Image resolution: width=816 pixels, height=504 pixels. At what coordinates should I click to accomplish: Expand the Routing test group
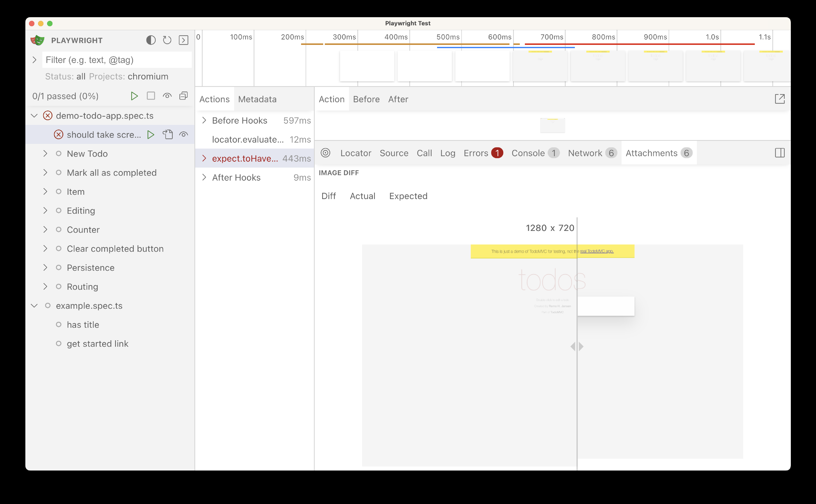click(45, 287)
